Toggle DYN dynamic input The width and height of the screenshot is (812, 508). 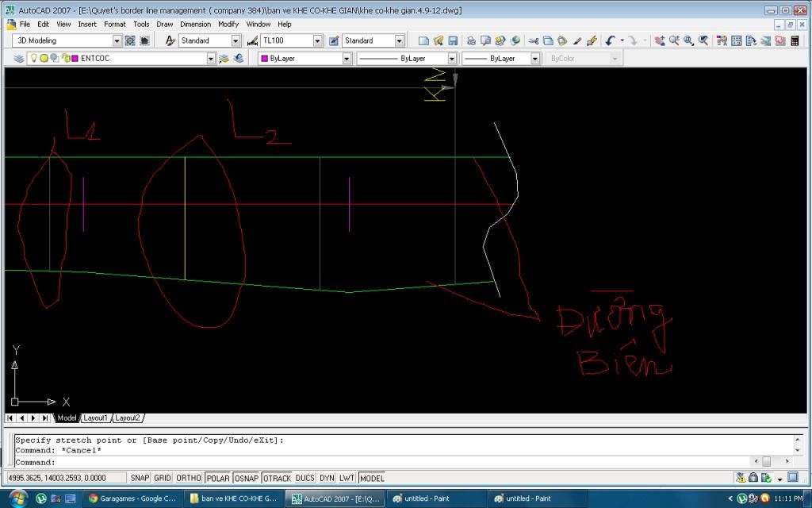pyautogui.click(x=327, y=478)
